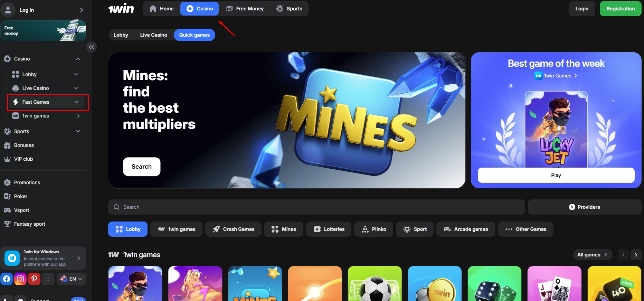The image size is (644, 301).
Task: Select the Quick games sub-tab
Action: (195, 35)
